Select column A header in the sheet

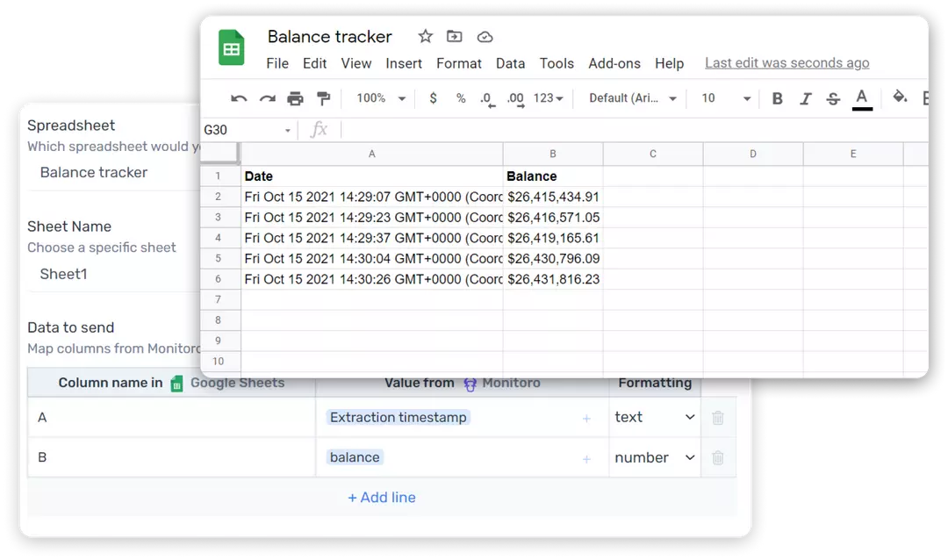click(372, 154)
